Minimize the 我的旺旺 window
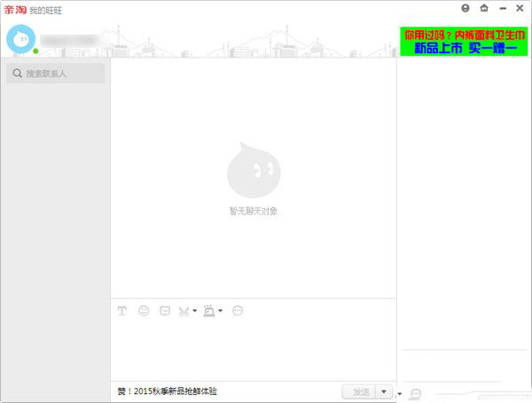Screen dimensions: 532x403 point(503,9)
